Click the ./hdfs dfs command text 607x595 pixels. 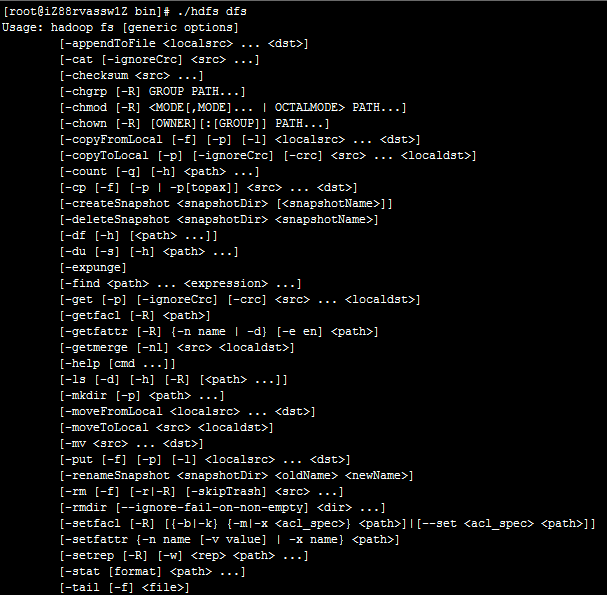(x=212, y=11)
